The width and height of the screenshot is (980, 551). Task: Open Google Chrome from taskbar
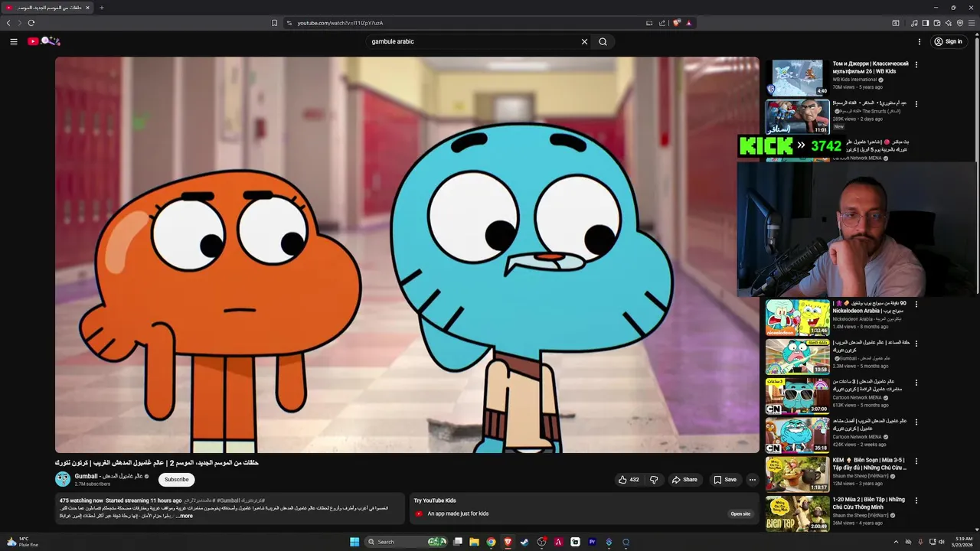(491, 542)
